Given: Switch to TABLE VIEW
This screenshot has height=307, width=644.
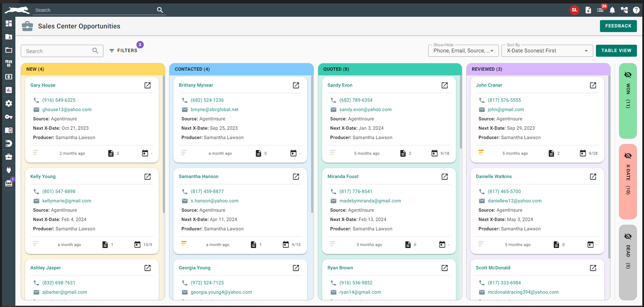Looking at the screenshot, I should pyautogui.click(x=616, y=50).
